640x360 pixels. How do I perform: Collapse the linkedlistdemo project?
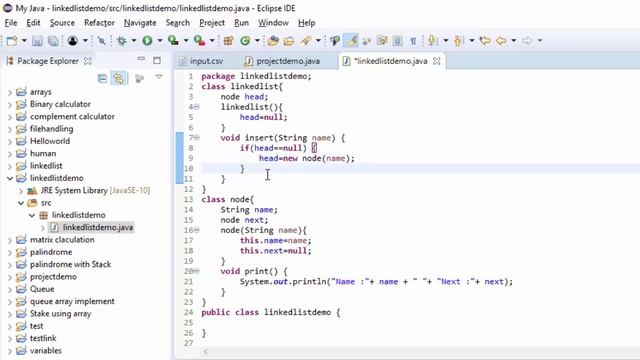tap(10, 178)
